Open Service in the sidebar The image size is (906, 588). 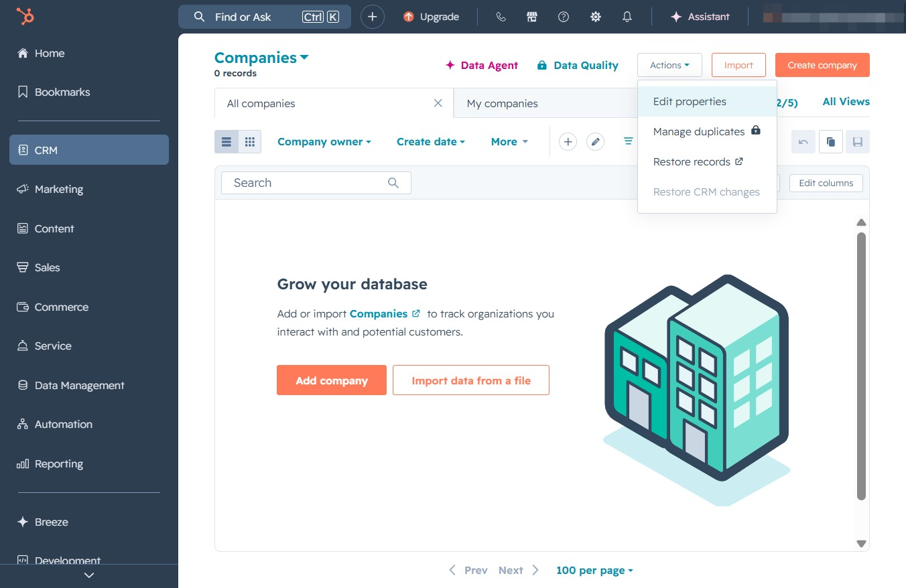click(x=88, y=346)
